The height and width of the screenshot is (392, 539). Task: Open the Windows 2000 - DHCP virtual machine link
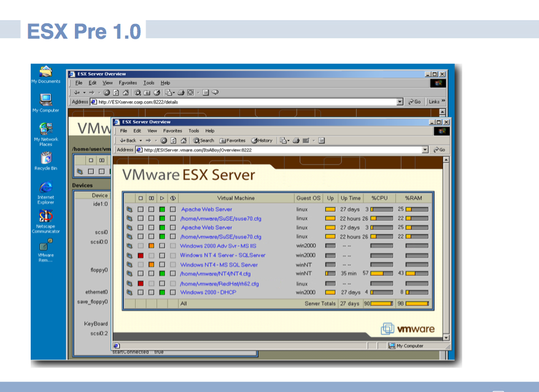pyautogui.click(x=208, y=293)
